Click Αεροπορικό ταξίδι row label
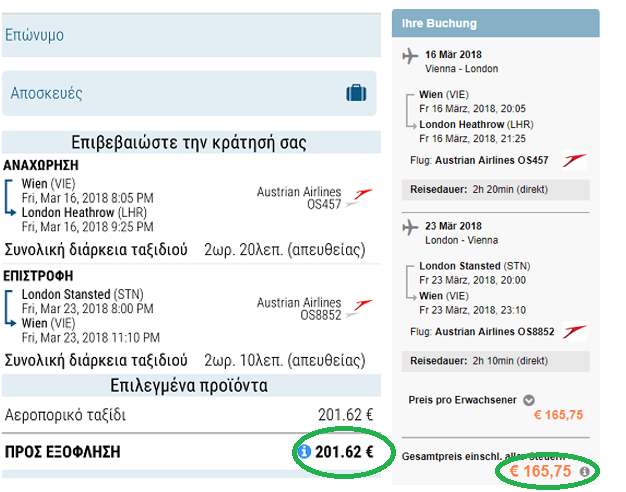 tap(65, 415)
